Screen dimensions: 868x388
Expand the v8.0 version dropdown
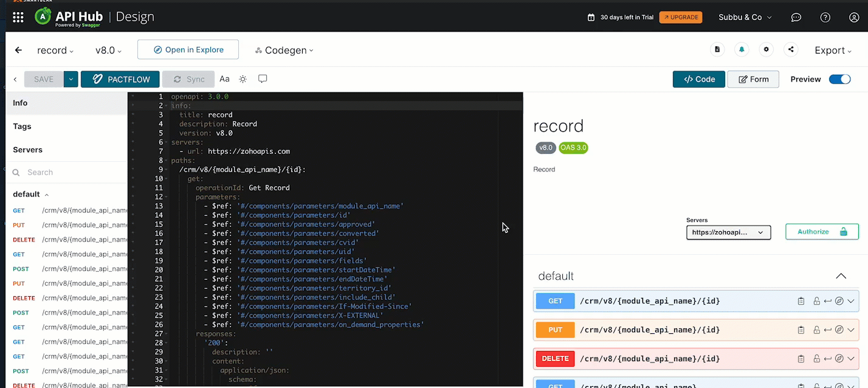108,50
